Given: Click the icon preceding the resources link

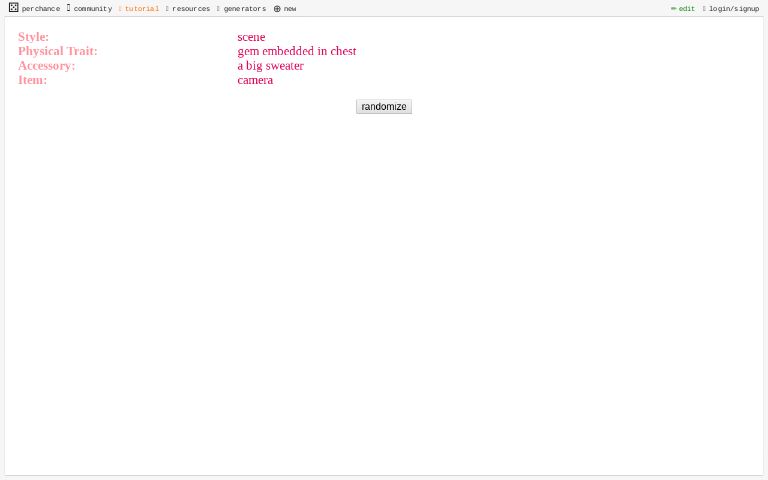Looking at the screenshot, I should (x=167, y=9).
